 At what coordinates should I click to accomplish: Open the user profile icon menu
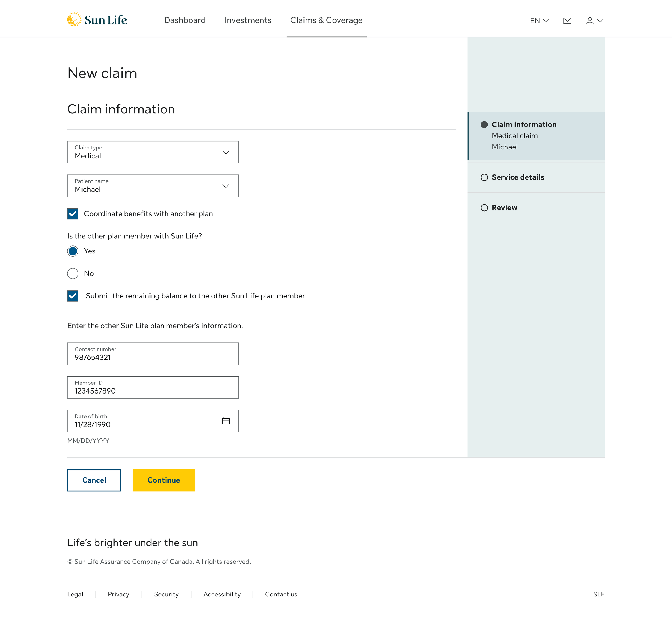(594, 21)
